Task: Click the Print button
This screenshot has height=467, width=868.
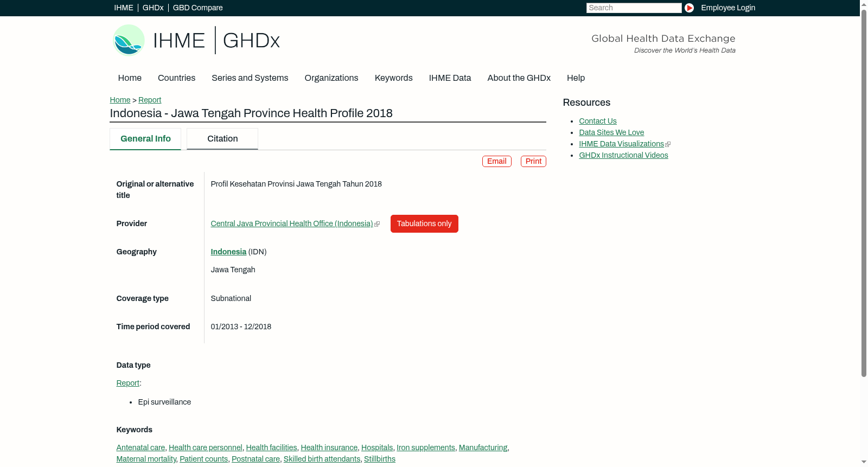Action: click(533, 161)
